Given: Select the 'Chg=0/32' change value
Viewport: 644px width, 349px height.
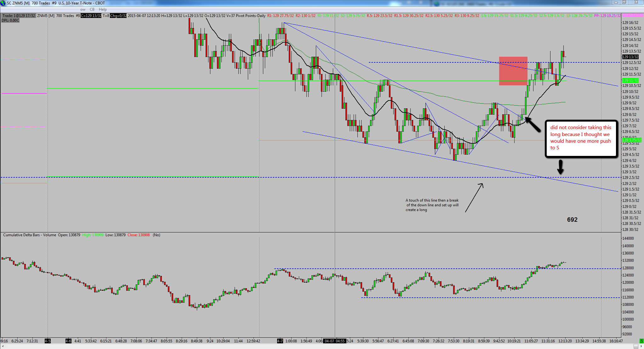Looking at the screenshot, I should [x=118, y=16].
